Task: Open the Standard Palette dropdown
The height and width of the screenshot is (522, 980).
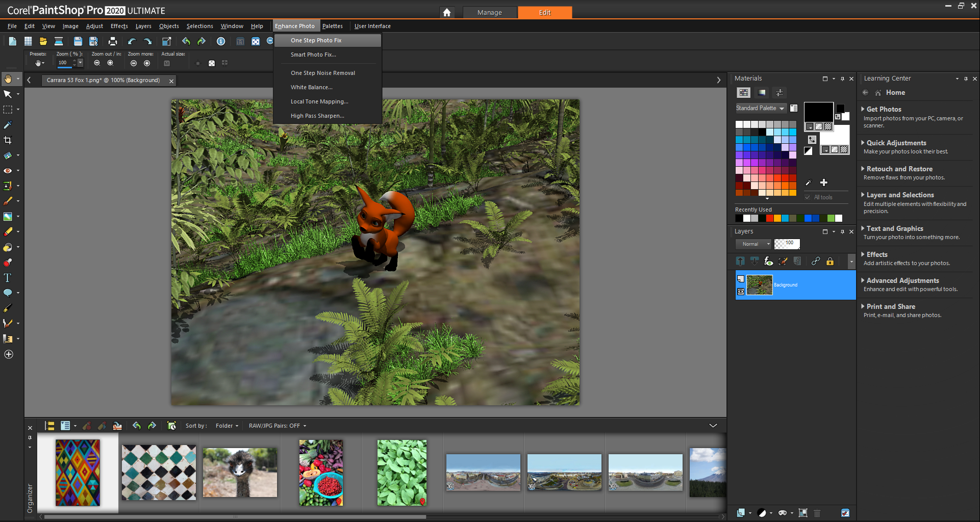Action: 760,108
